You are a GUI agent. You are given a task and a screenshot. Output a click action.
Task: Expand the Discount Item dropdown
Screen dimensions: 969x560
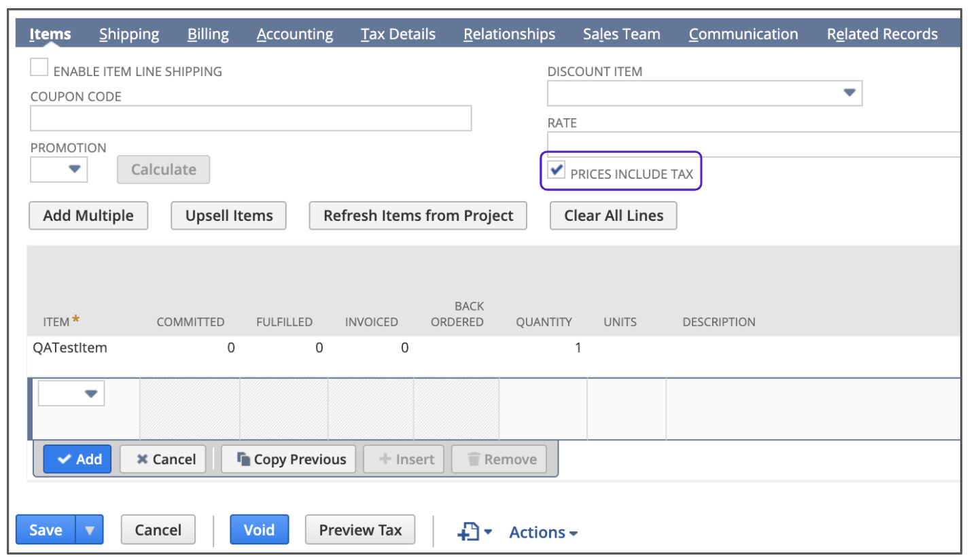click(849, 93)
